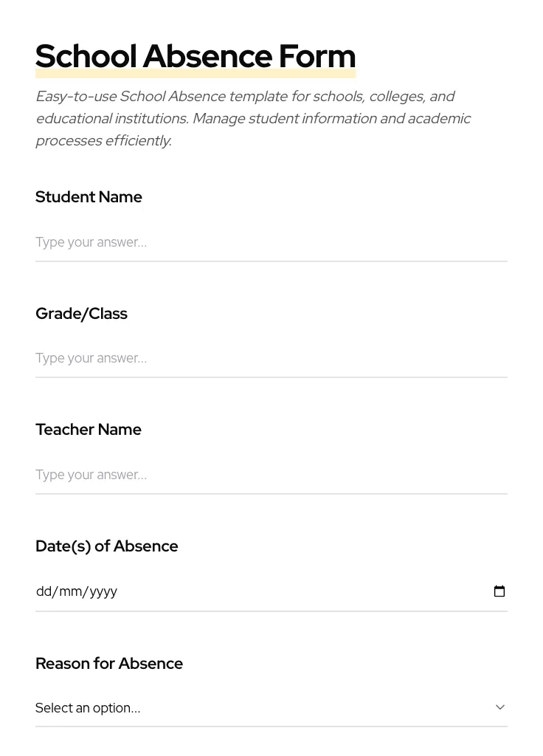Select the Date(s) of Absence label
The width and height of the screenshot is (543, 756).
106,546
